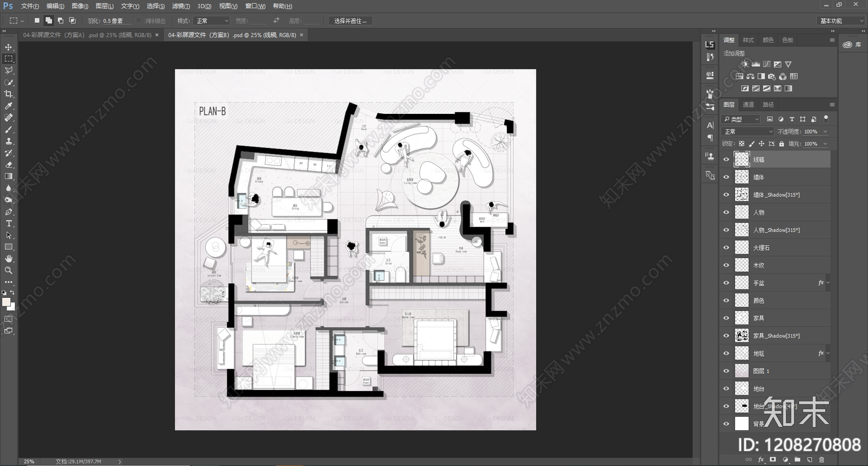This screenshot has width=868, height=466.
Task: Select the Horizontal Type tool
Action: [9, 224]
